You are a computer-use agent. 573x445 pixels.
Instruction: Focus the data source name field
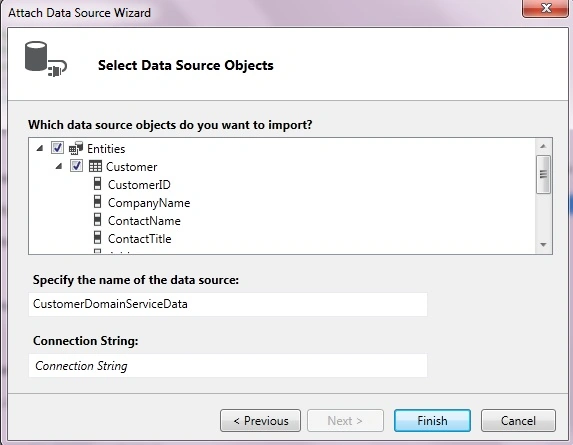coord(228,304)
